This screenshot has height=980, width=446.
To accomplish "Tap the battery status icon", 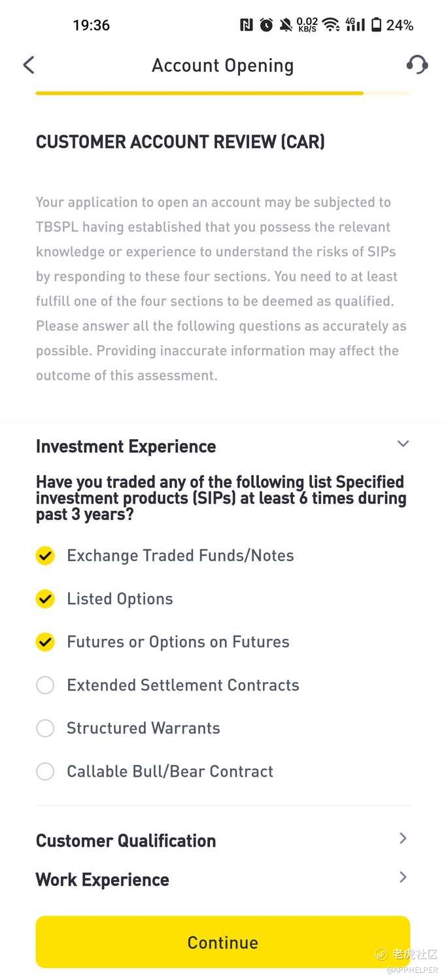I will click(376, 25).
